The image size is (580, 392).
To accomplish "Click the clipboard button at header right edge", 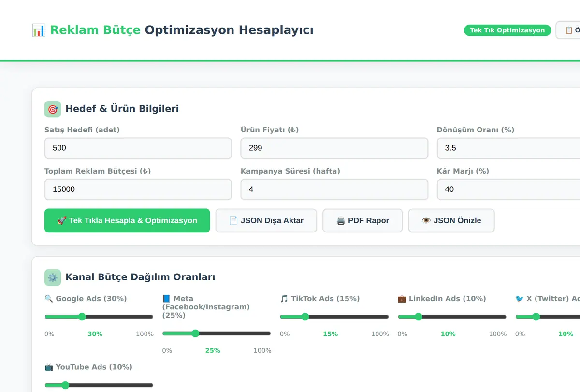I will pos(568,30).
